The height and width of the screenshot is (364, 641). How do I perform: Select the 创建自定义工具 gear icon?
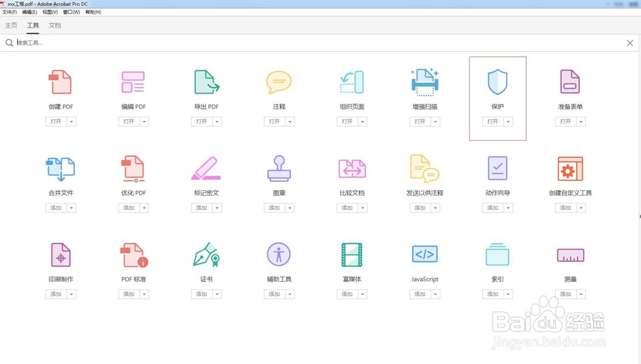pos(570,169)
